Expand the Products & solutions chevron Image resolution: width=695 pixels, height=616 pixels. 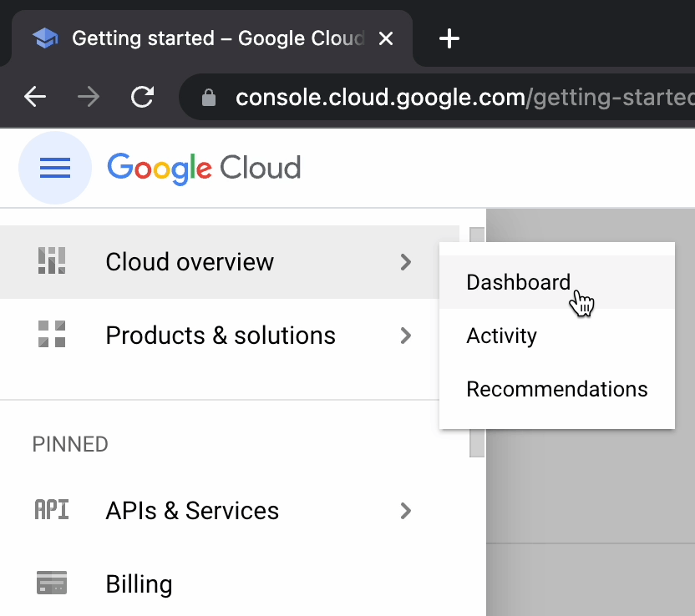(x=406, y=336)
